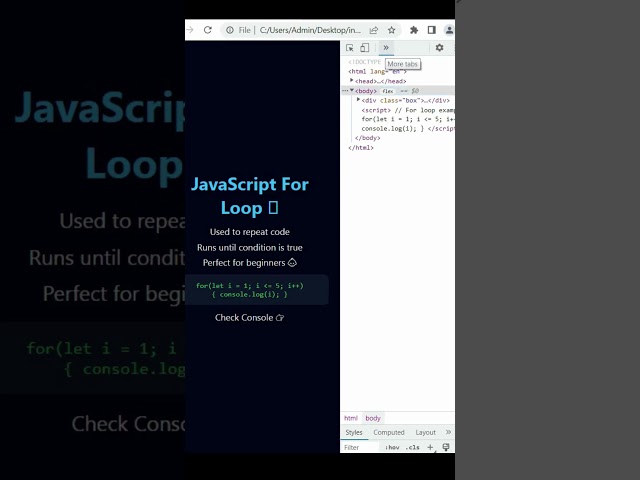Click the green for loop code block

pos(257,290)
